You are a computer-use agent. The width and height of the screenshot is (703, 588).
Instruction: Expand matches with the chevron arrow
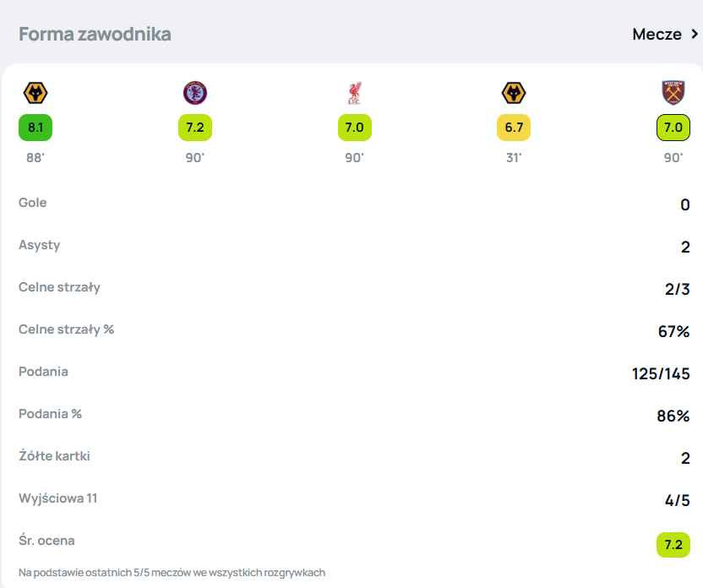click(695, 35)
